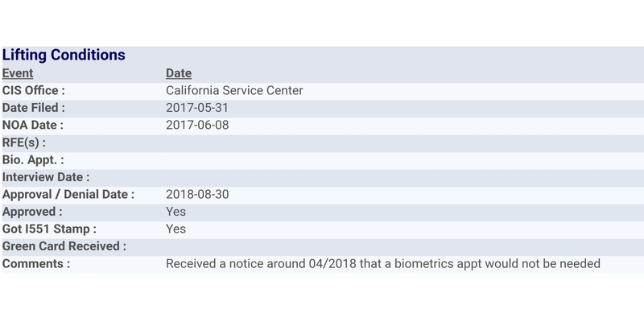Click the Got I551 Stamp label
Screen dimensions: 644x322
(x=49, y=229)
